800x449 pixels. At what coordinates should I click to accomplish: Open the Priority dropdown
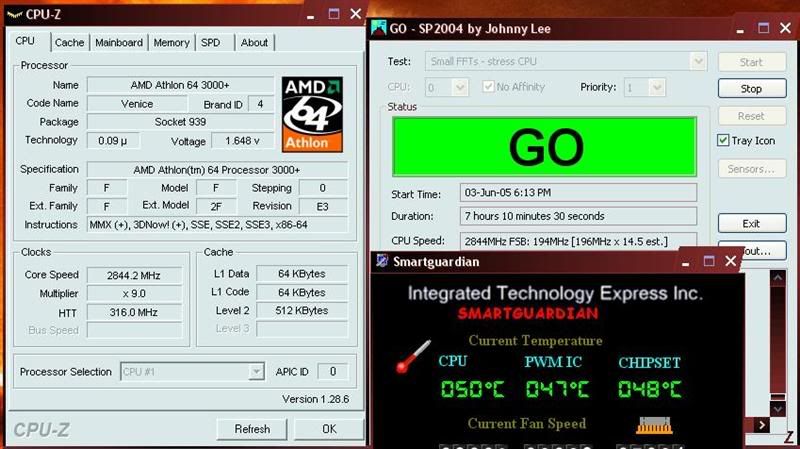point(657,88)
